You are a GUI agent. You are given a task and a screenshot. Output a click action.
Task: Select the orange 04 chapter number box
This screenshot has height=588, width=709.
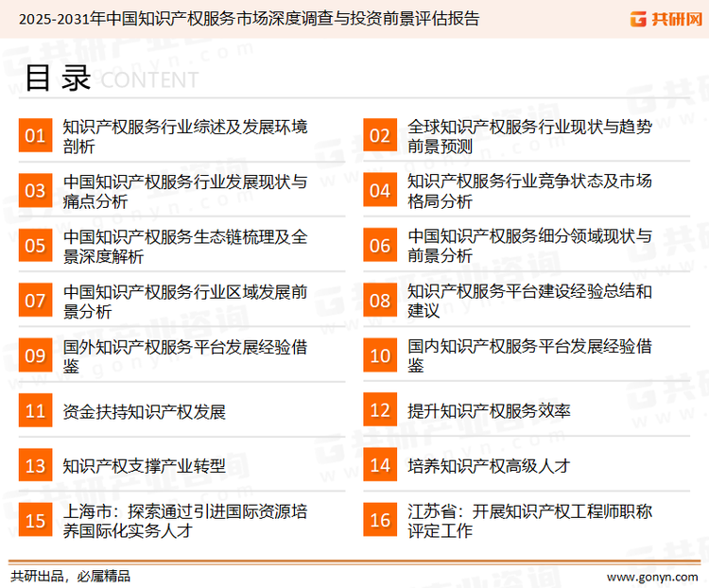(380, 190)
